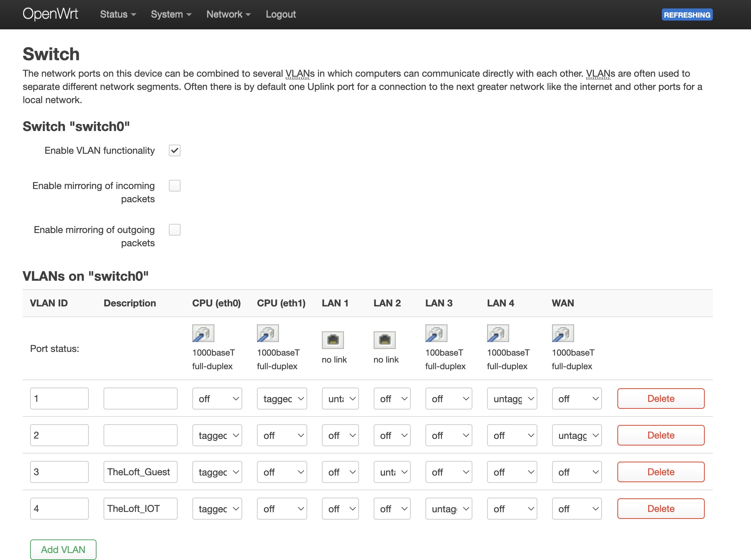Click the LAN 3 column header
Screen dimensions: 751x560
pyautogui.click(x=439, y=303)
